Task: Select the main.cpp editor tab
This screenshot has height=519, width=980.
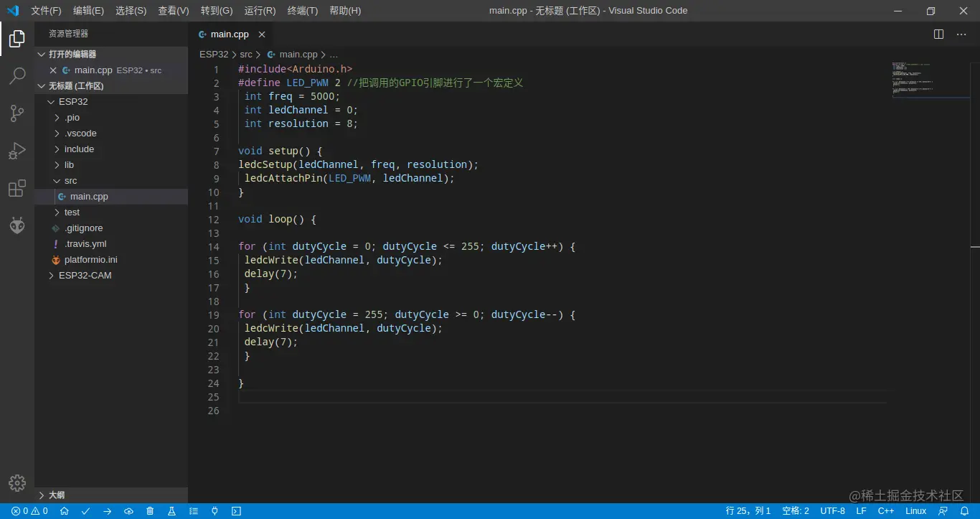Action: point(230,34)
